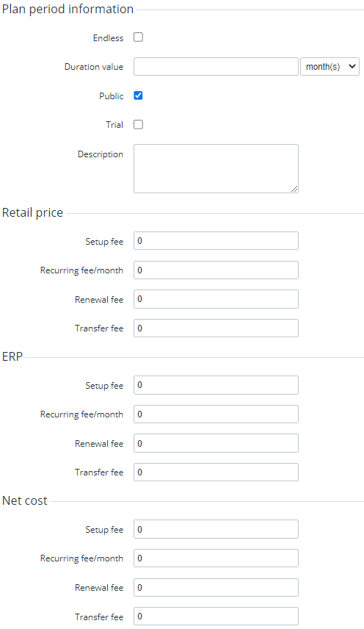The image size is (364, 629).
Task: Open the month(s) duration unit dropdown
Action: pyautogui.click(x=330, y=67)
